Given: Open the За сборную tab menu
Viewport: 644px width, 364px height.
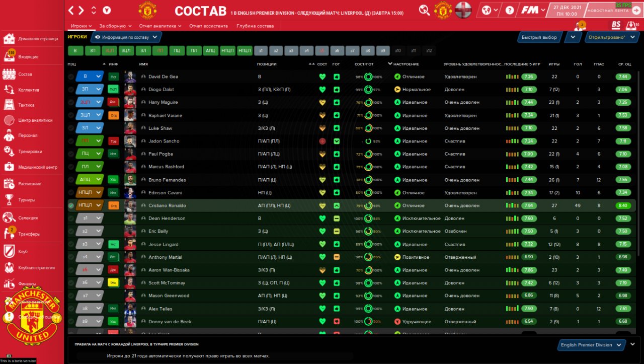Looking at the screenshot, I should [115, 26].
